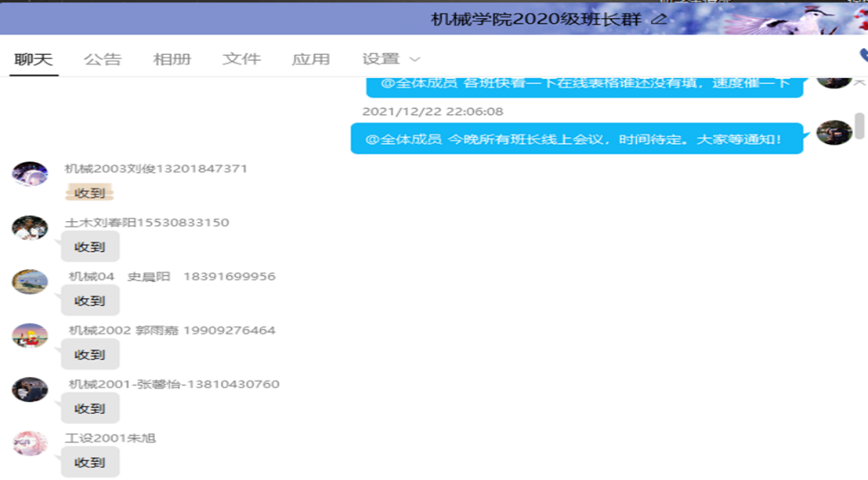The height and width of the screenshot is (480, 868).
Task: Select the 应用 tab
Action: [x=311, y=59]
